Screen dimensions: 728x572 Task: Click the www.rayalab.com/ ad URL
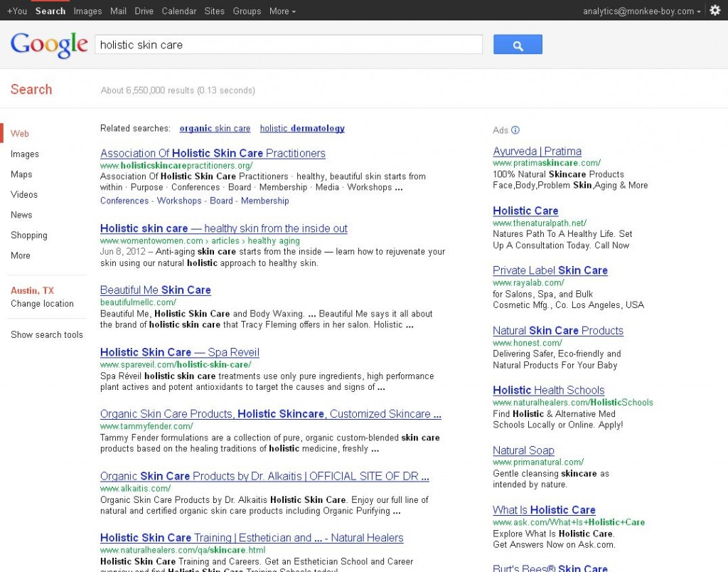coord(528,282)
